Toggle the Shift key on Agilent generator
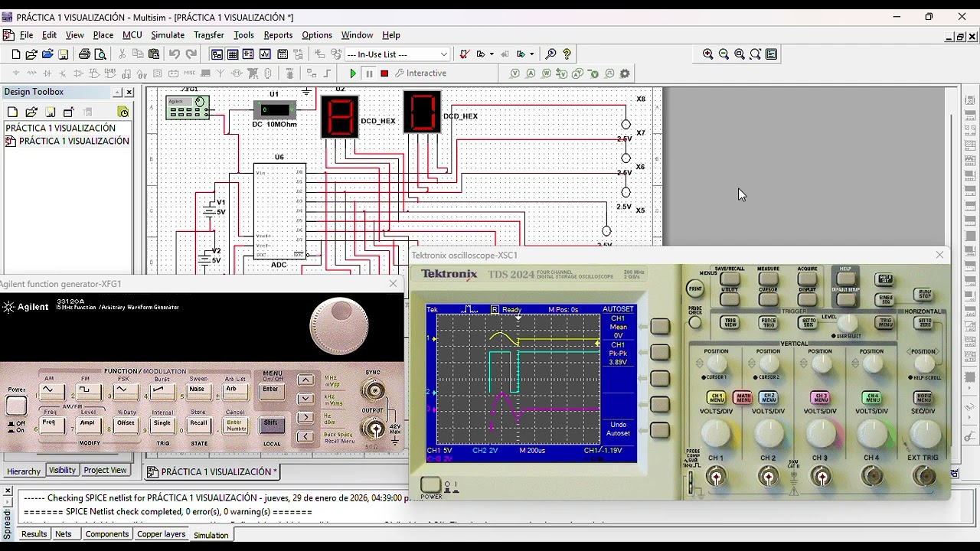 pyautogui.click(x=271, y=424)
